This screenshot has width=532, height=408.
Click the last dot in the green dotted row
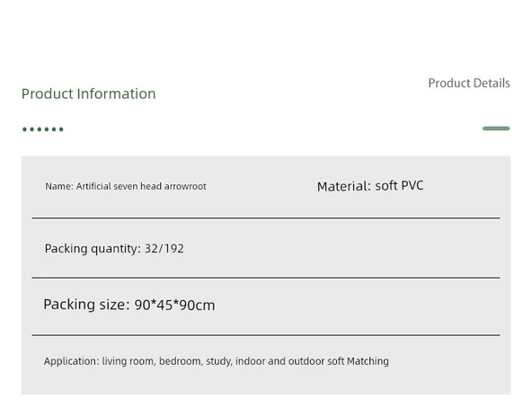(61, 129)
